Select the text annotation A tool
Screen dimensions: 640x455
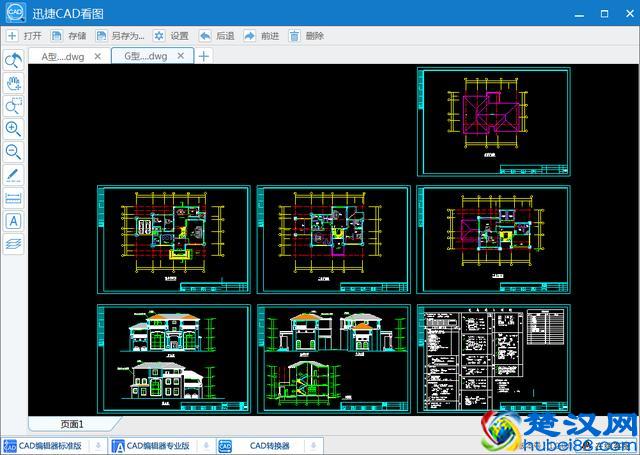click(x=14, y=221)
